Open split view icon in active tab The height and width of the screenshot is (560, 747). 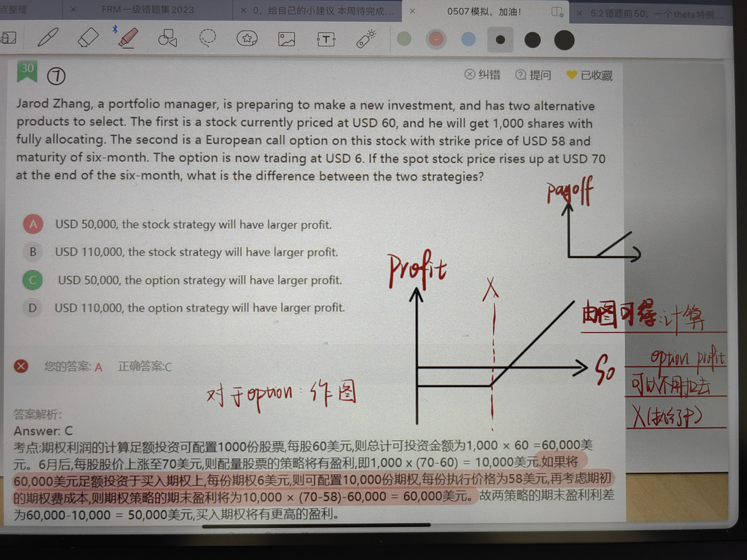(557, 12)
